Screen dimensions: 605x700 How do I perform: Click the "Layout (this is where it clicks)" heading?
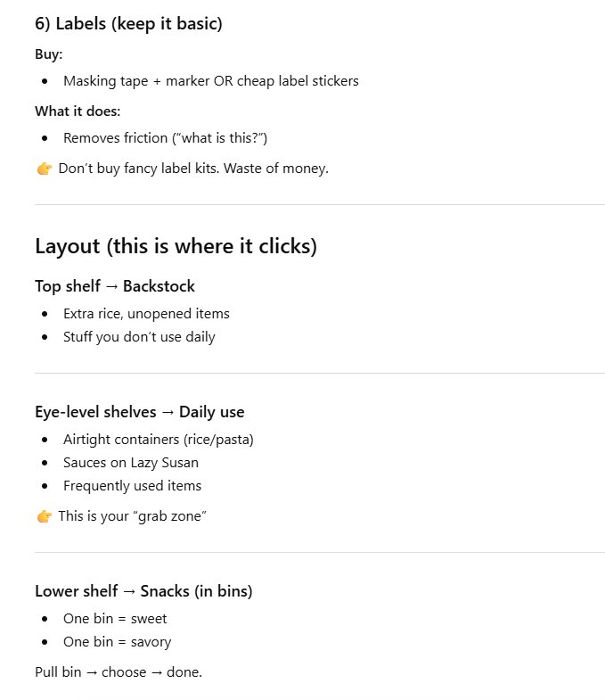176,246
